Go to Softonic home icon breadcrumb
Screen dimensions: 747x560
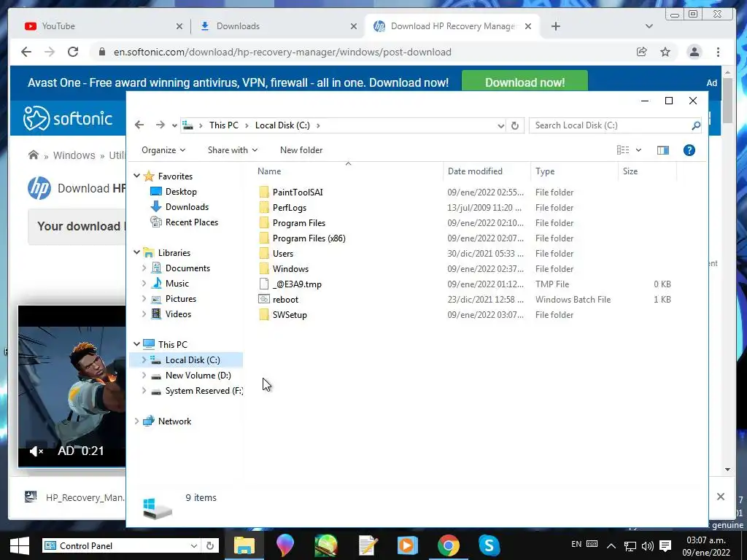pyautogui.click(x=34, y=155)
